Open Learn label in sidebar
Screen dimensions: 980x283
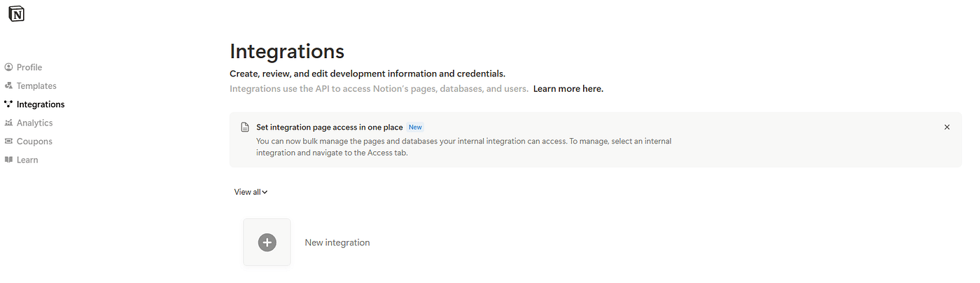27,160
